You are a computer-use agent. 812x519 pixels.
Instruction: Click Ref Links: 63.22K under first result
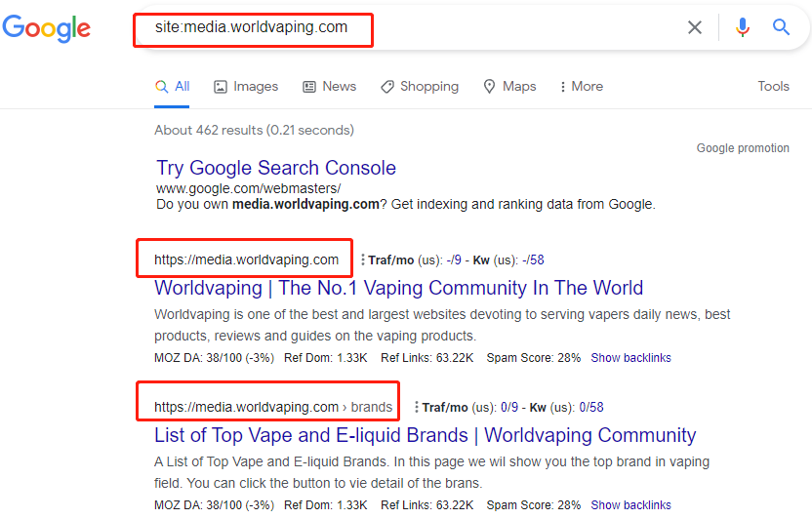pos(426,358)
